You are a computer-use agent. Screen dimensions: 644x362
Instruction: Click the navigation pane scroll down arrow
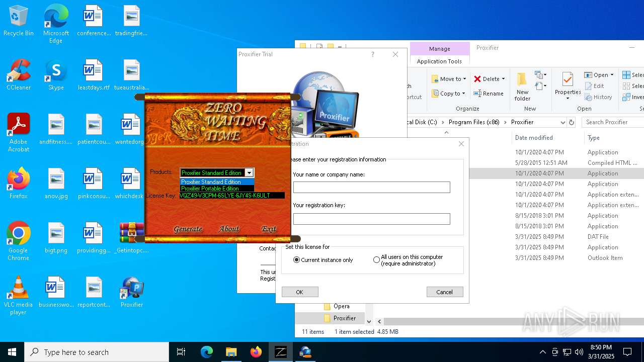369,321
